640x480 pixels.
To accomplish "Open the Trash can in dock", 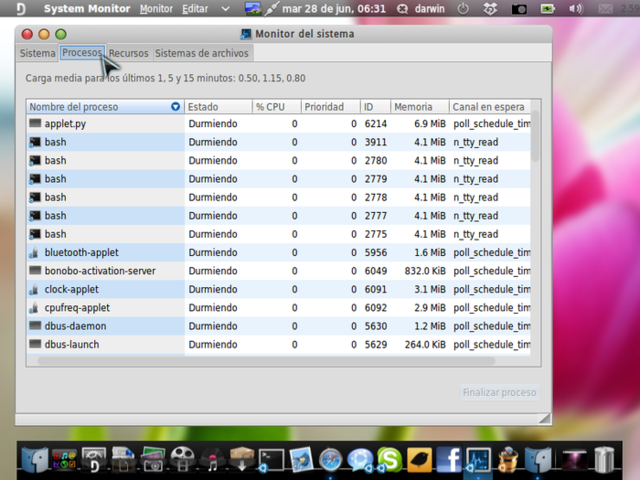I will pos(604,459).
